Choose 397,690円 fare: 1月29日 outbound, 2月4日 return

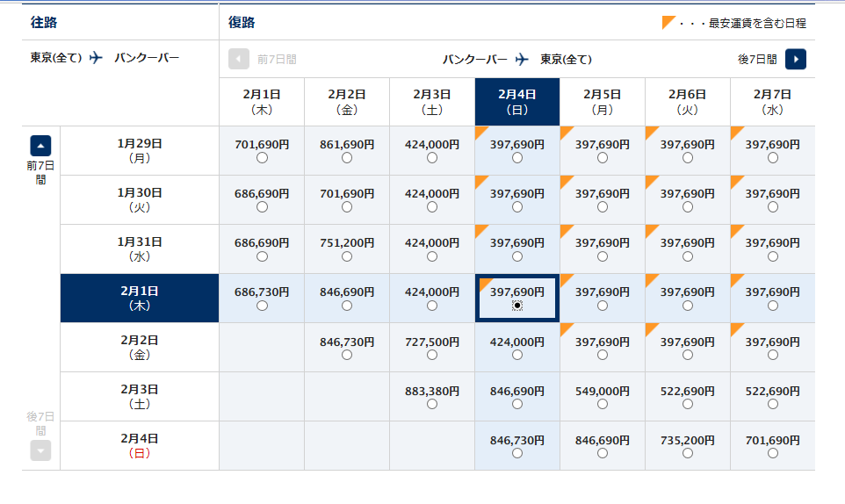click(x=517, y=158)
